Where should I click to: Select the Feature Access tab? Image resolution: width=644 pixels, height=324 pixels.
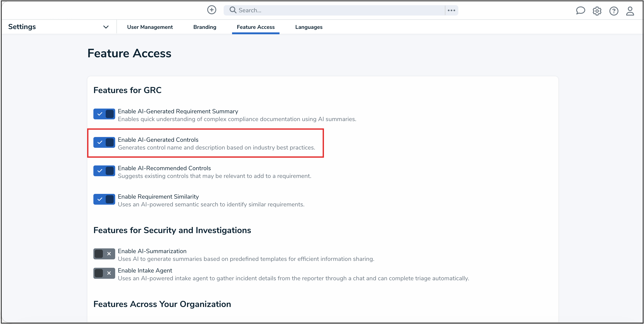click(x=256, y=27)
